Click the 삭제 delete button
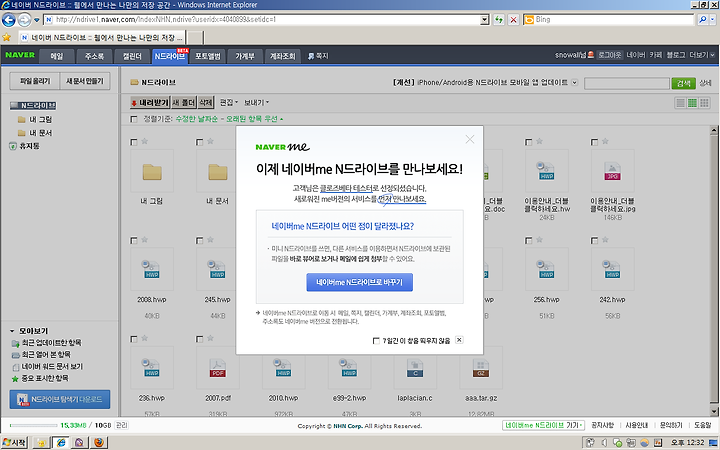 coord(206,102)
